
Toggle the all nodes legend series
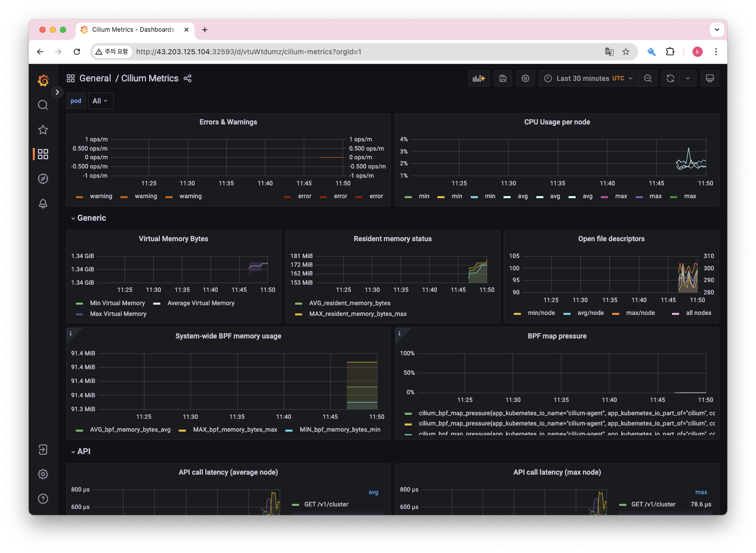click(699, 313)
